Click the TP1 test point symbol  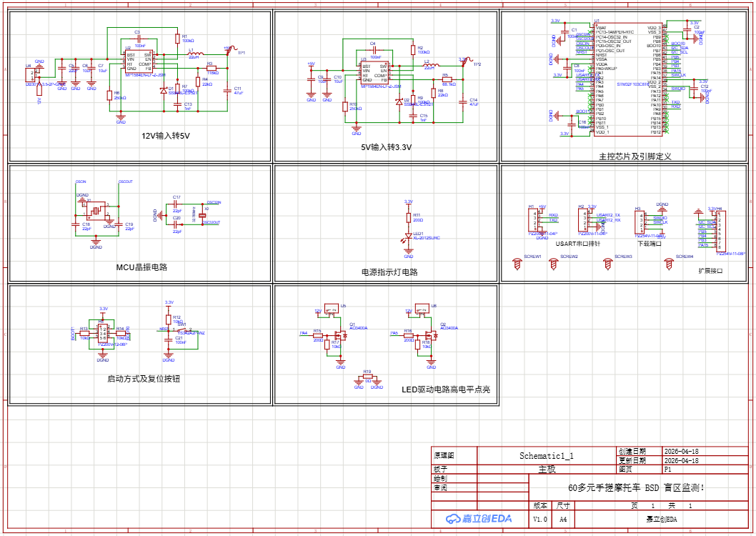pyautogui.click(x=229, y=51)
